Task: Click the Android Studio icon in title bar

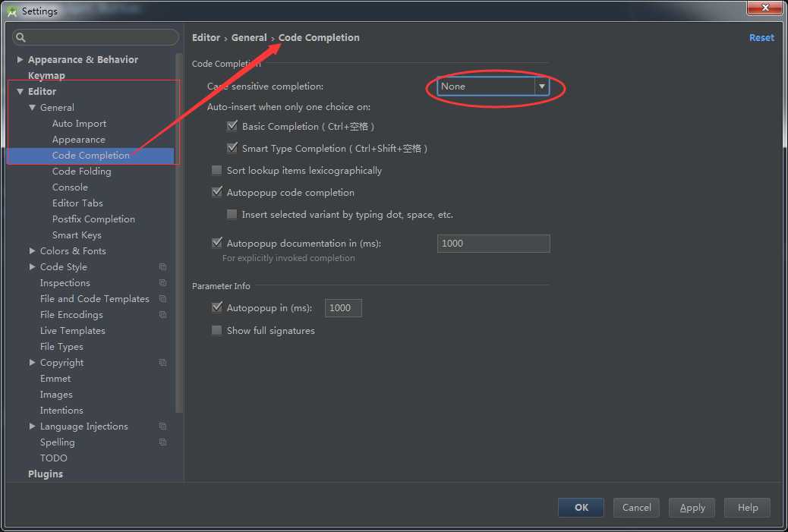Action: [11, 11]
